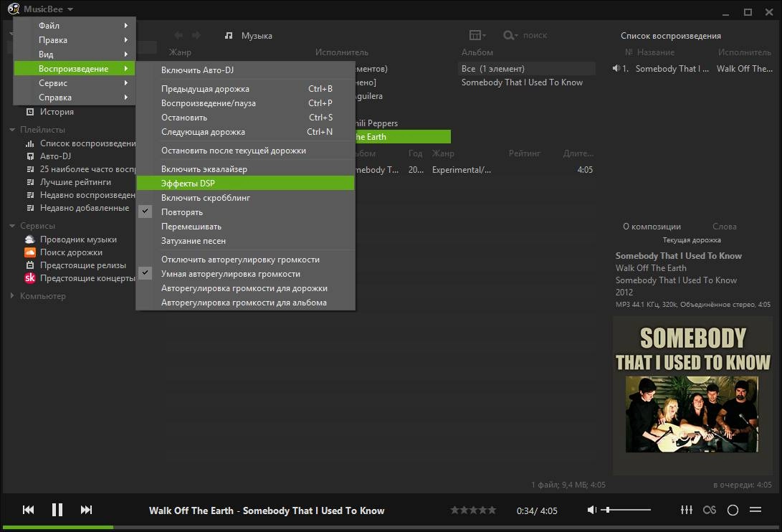Image resolution: width=782 pixels, height=532 pixels.
Task: Click the Проводник музыки cloud icon
Action: point(30,239)
